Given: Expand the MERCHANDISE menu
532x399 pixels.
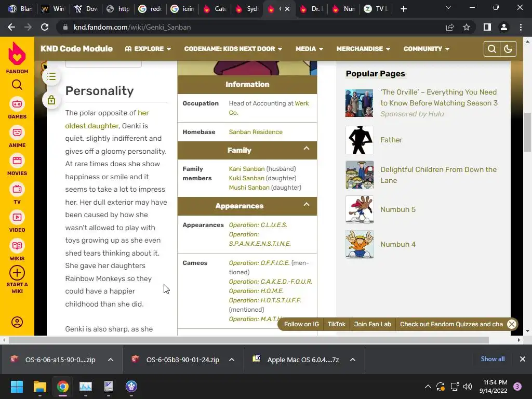Looking at the screenshot, I should tap(363, 49).
